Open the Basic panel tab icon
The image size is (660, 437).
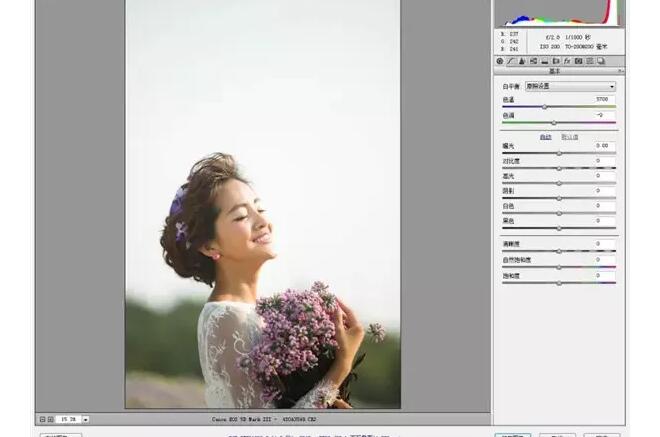pos(500,61)
